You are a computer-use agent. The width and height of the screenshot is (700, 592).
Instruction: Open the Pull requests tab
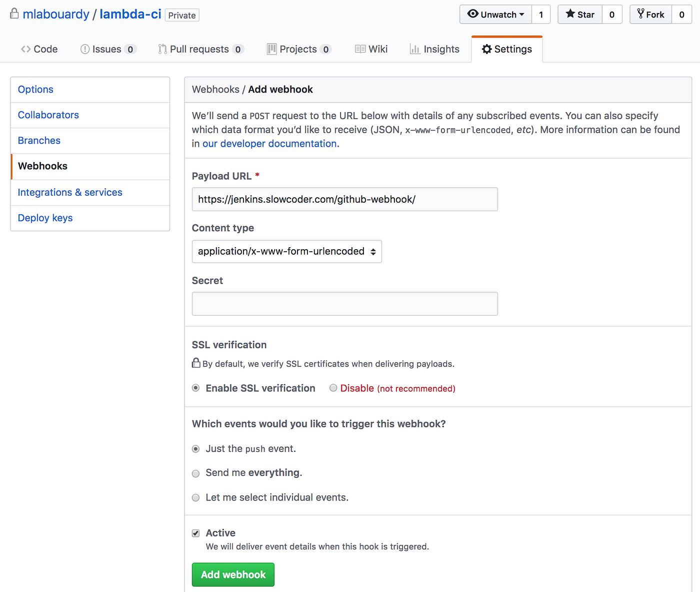pyautogui.click(x=201, y=49)
